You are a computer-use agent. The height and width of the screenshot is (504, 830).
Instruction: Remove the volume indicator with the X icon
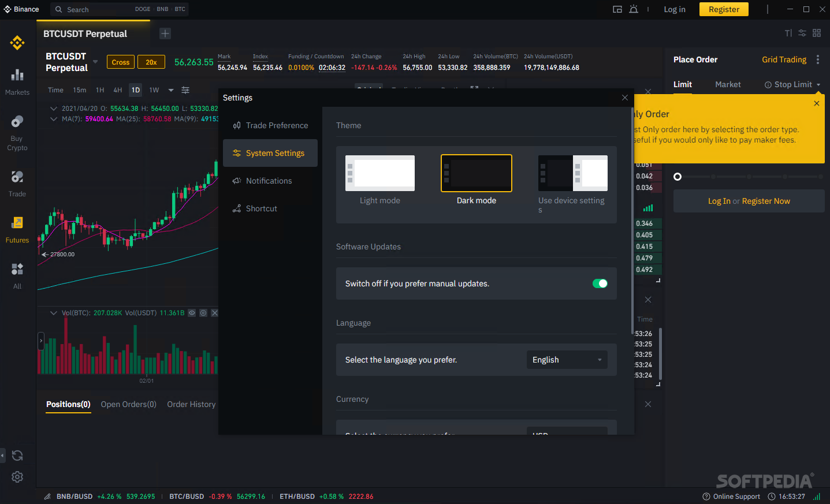click(215, 313)
